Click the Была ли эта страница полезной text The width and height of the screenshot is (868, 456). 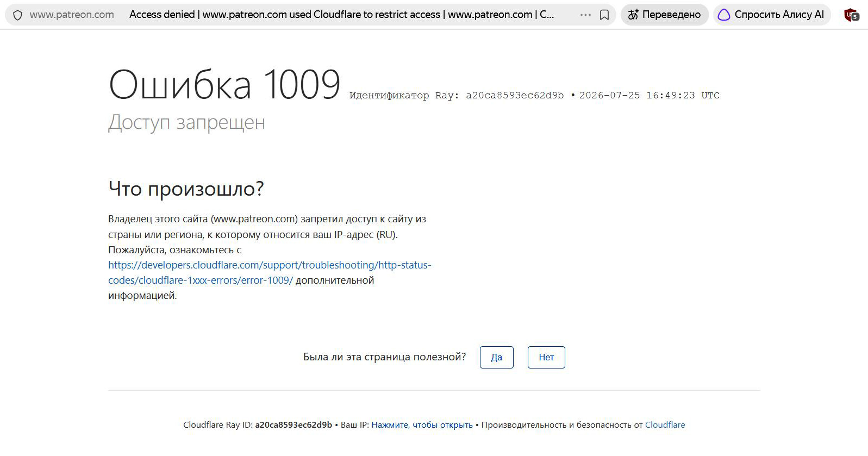384,357
